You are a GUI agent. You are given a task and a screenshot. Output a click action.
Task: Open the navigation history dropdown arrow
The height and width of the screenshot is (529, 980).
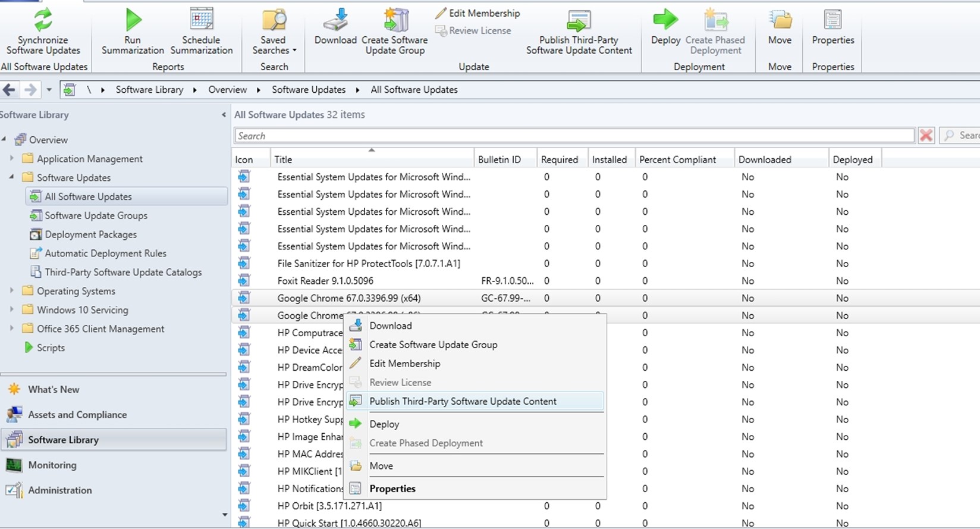[x=49, y=90]
